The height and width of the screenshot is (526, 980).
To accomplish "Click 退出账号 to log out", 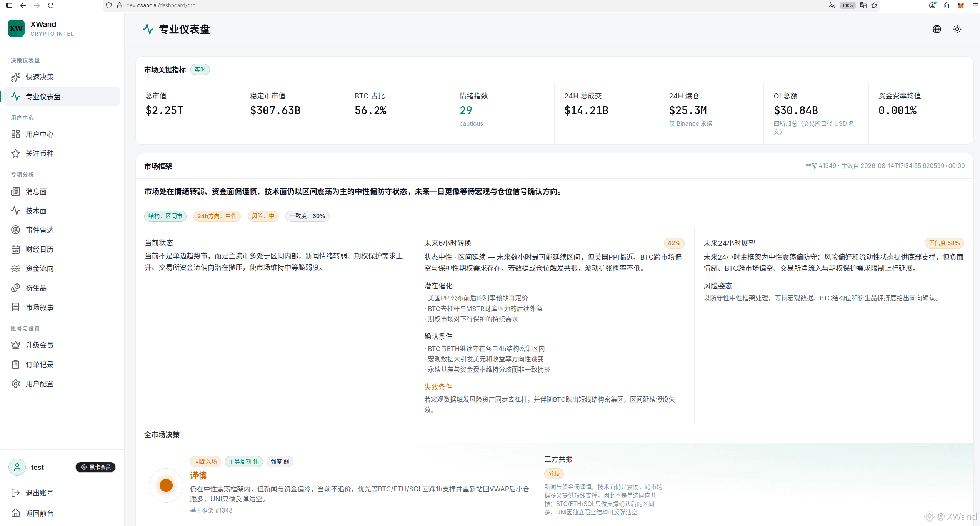I will click(x=62, y=493).
